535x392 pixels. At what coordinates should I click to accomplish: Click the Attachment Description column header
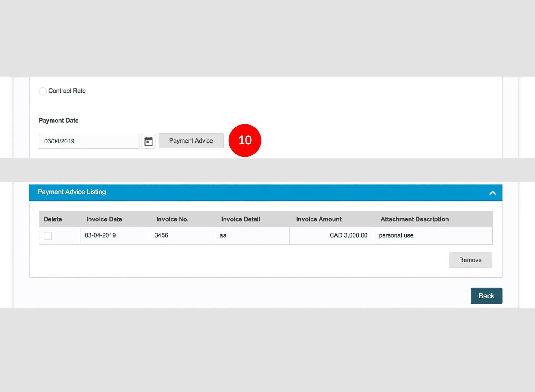[414, 219]
